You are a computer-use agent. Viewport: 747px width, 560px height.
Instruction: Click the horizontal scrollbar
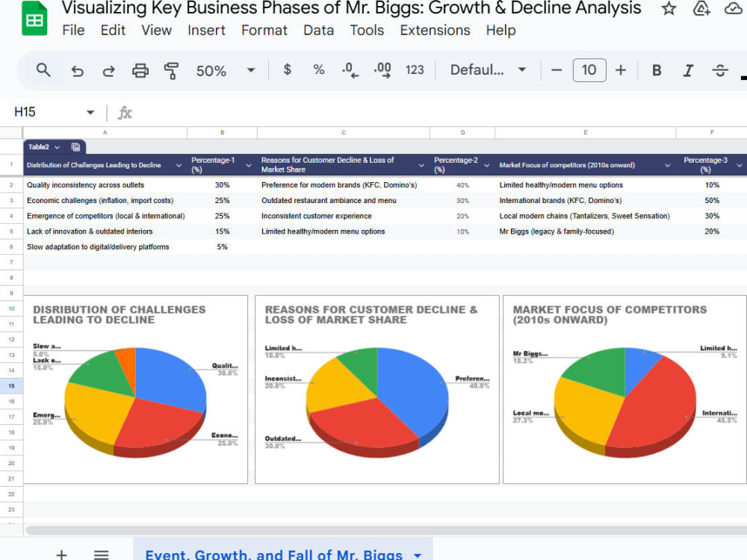(386, 530)
